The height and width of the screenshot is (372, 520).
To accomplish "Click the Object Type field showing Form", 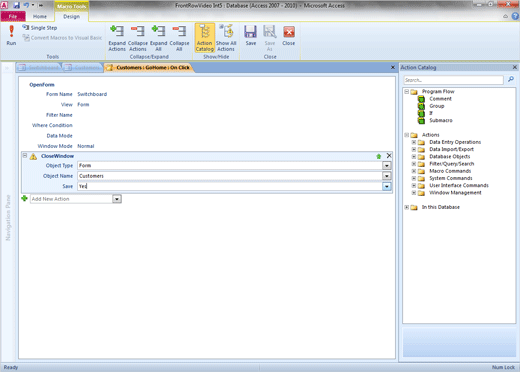I will point(230,166).
